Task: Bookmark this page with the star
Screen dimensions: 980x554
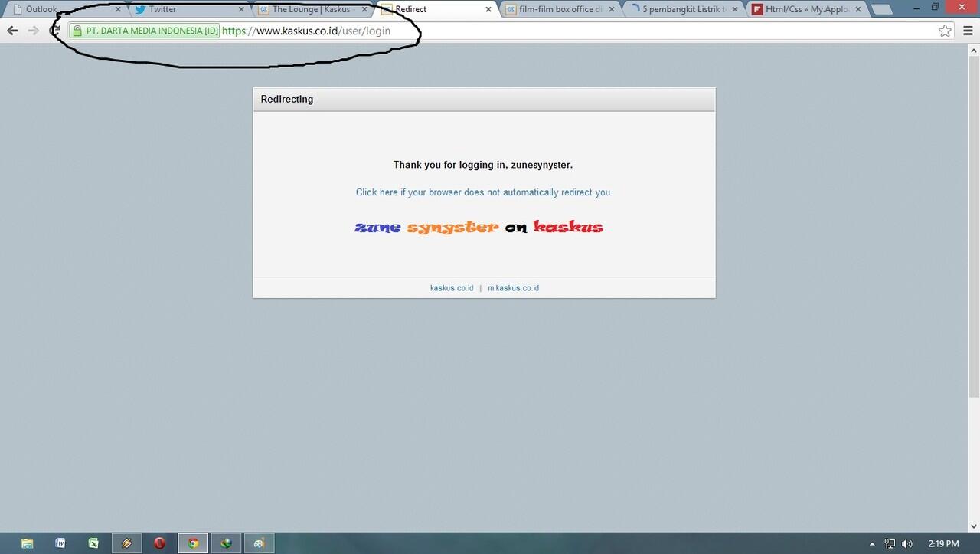Action: (946, 31)
